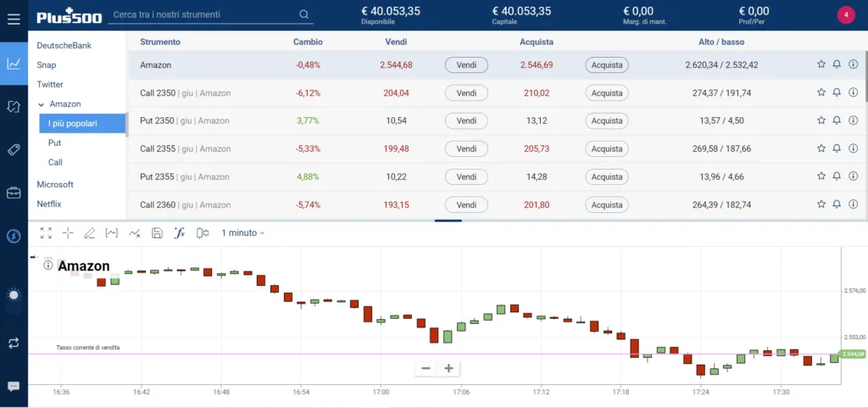Select the Call subcategory
Viewport: 868px width, 408px height.
pos(55,162)
